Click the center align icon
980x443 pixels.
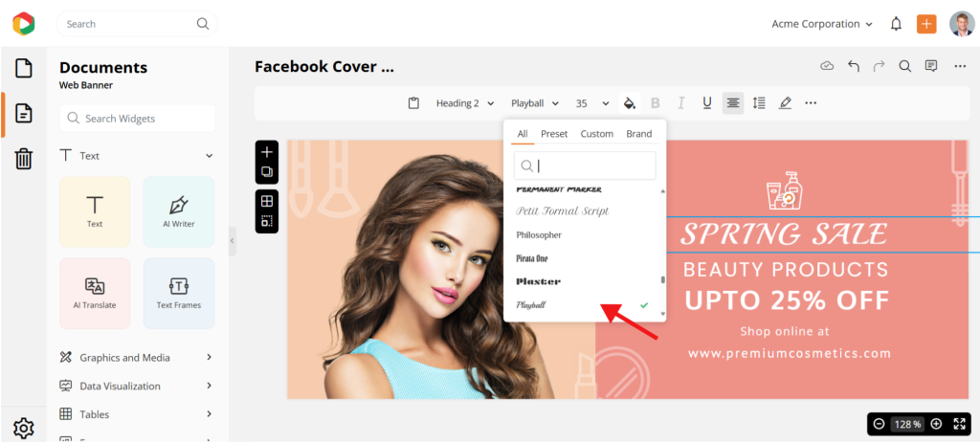733,103
